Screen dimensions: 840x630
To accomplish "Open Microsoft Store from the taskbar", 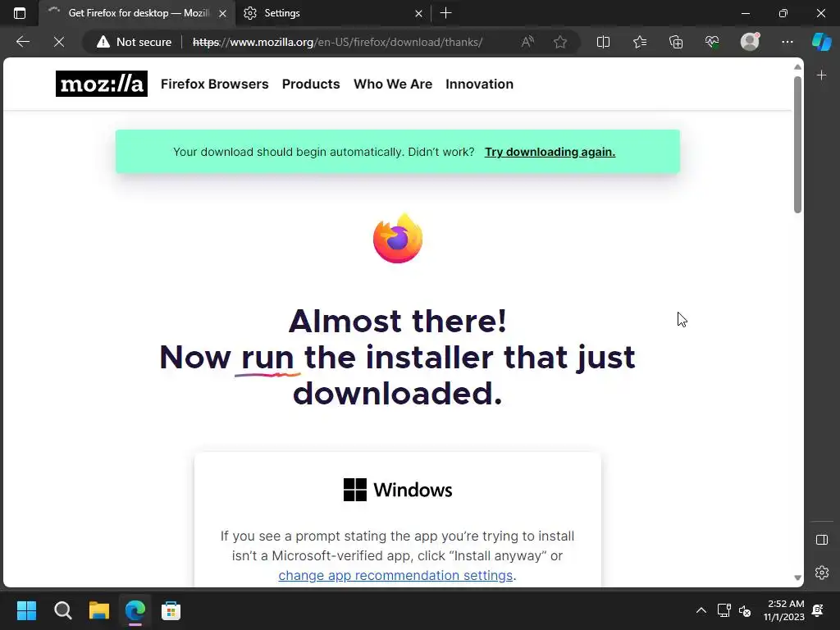I will click(171, 610).
